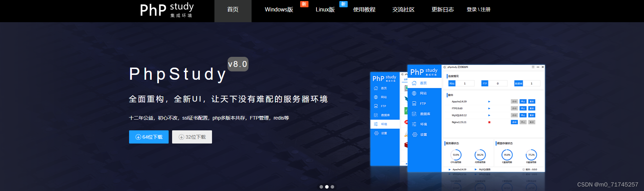Click the 注册 link
Viewport: 644px width, 191px height.
pyautogui.click(x=485, y=9)
